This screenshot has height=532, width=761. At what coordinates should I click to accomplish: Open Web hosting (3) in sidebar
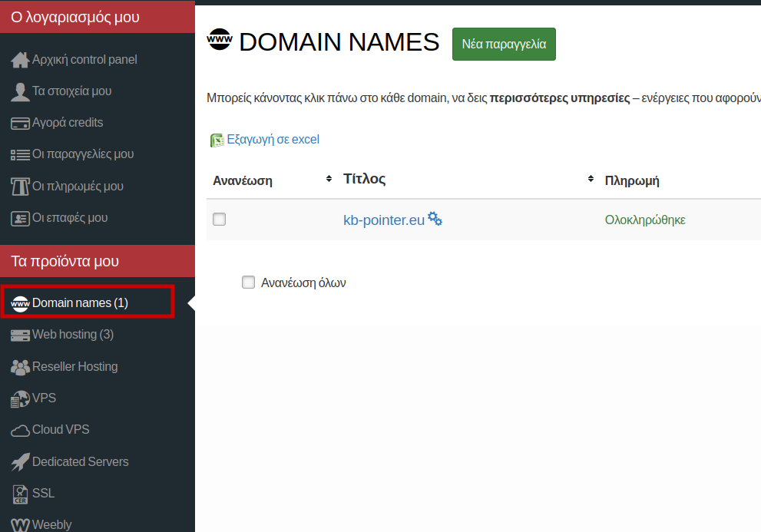72,335
